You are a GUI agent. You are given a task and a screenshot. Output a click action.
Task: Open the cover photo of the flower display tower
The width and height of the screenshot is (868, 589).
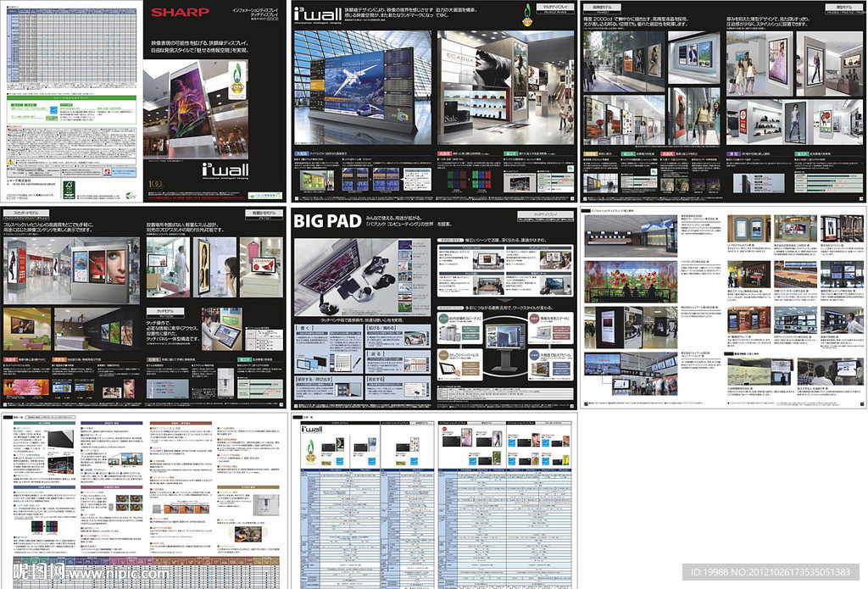[196, 109]
